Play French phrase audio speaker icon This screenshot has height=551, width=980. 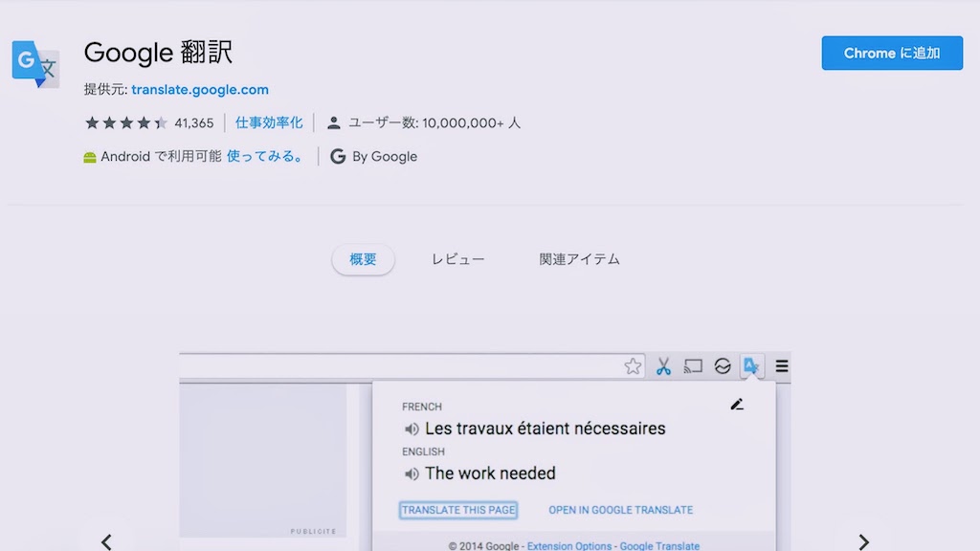(x=412, y=430)
